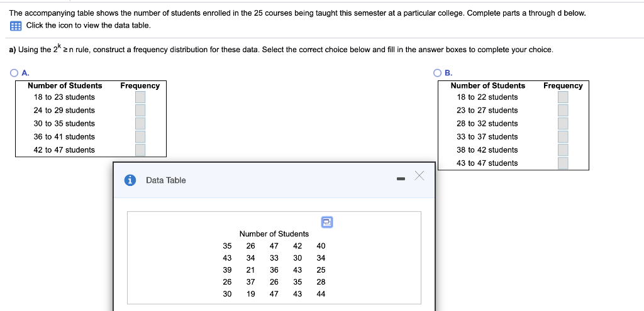
Task: Fill frequency box for 18 to 23 students
Action: [140, 97]
